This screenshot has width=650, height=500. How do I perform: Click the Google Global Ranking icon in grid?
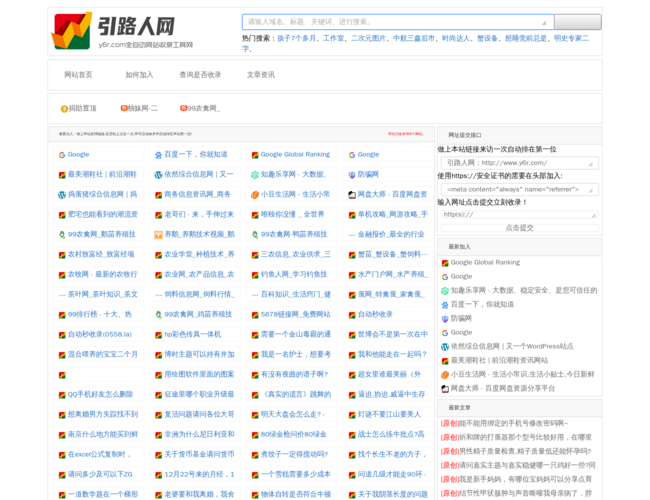click(255, 155)
